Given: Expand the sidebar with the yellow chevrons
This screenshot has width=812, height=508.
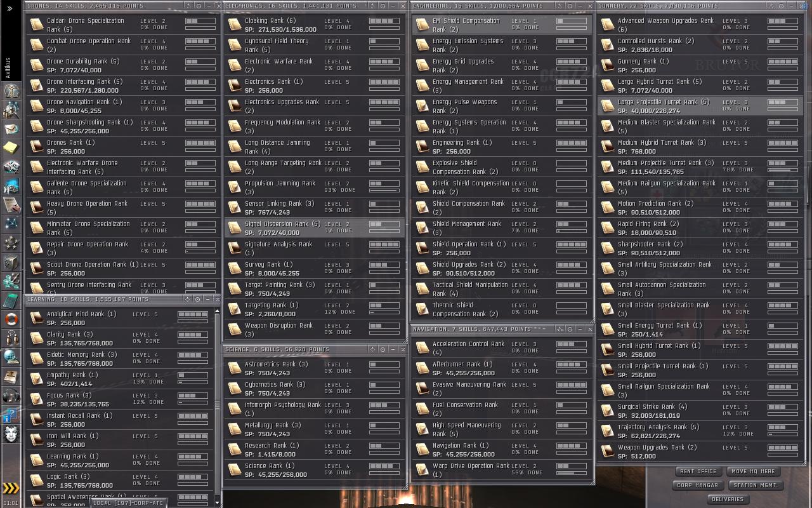Looking at the screenshot, I should coord(11,488).
